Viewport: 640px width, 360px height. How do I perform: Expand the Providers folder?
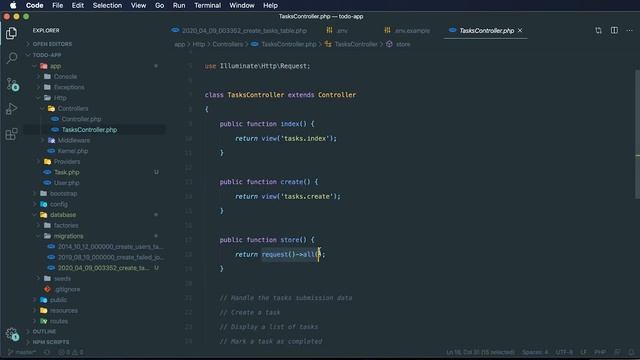click(x=67, y=161)
